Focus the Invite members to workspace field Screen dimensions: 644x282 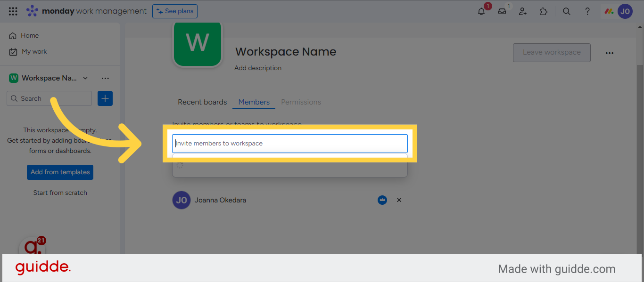pyautogui.click(x=290, y=143)
